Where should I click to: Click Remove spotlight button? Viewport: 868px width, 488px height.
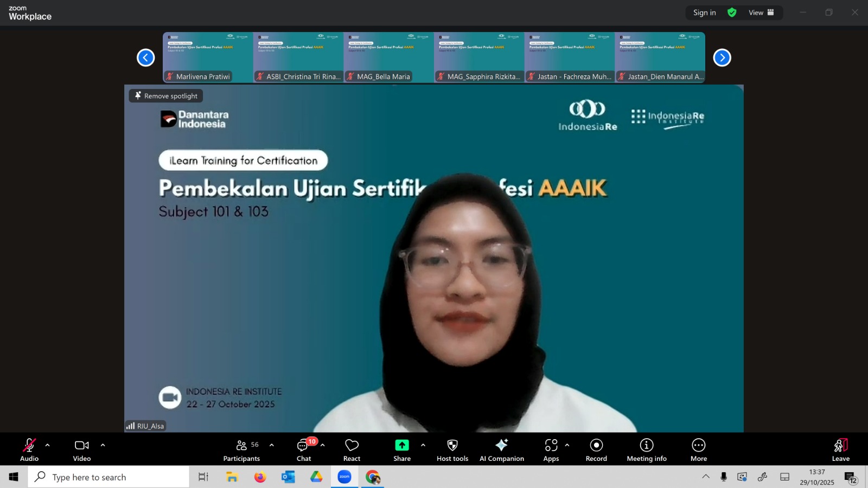pos(166,96)
